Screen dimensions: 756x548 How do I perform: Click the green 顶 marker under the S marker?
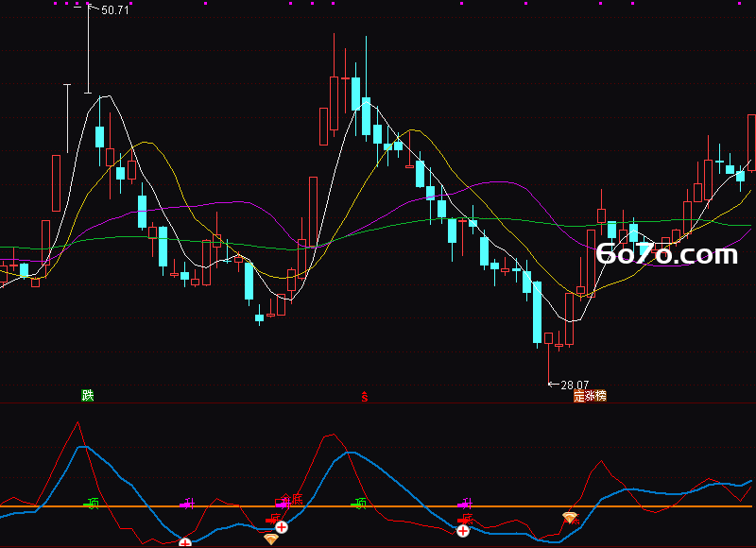(358, 504)
